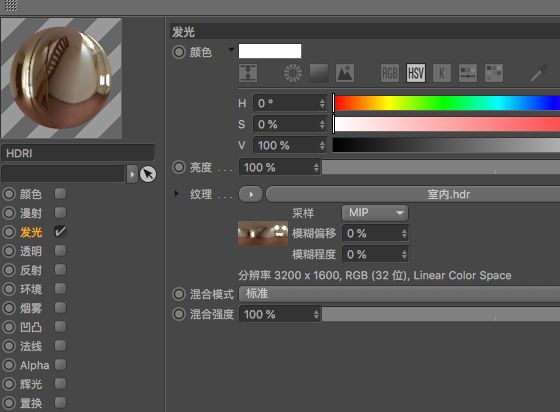This screenshot has width=560, height=412.
Task: Select the 颜色 channel in the list
Action: [31, 194]
